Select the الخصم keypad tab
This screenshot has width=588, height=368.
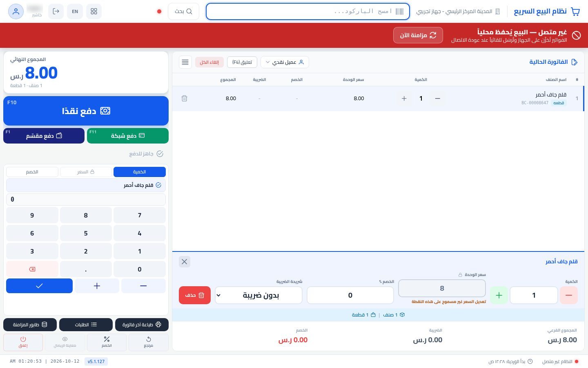(x=32, y=172)
